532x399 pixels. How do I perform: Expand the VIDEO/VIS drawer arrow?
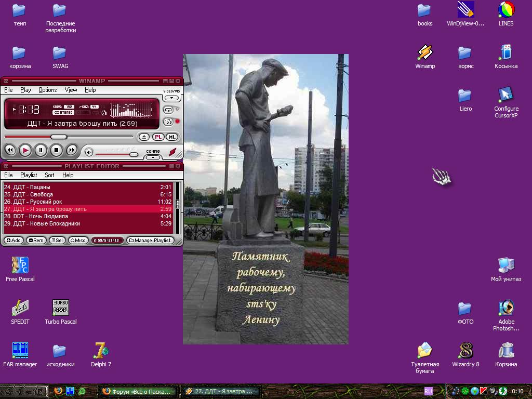point(171,98)
